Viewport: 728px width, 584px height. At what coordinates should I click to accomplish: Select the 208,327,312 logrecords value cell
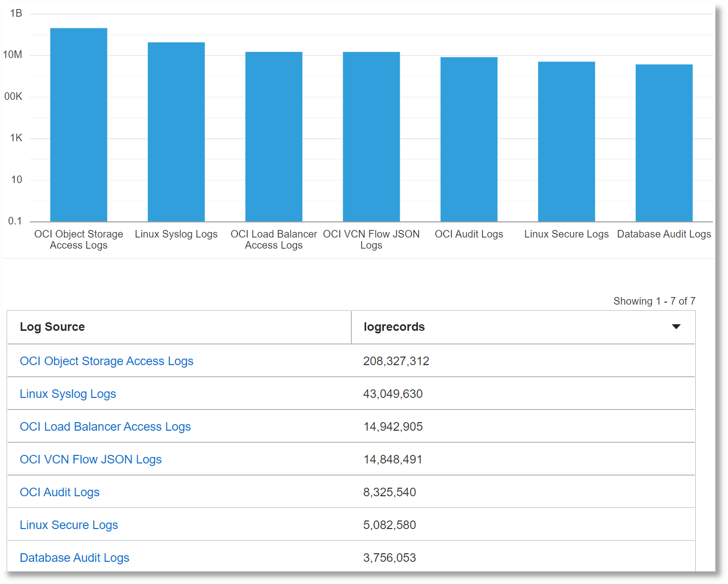396,361
